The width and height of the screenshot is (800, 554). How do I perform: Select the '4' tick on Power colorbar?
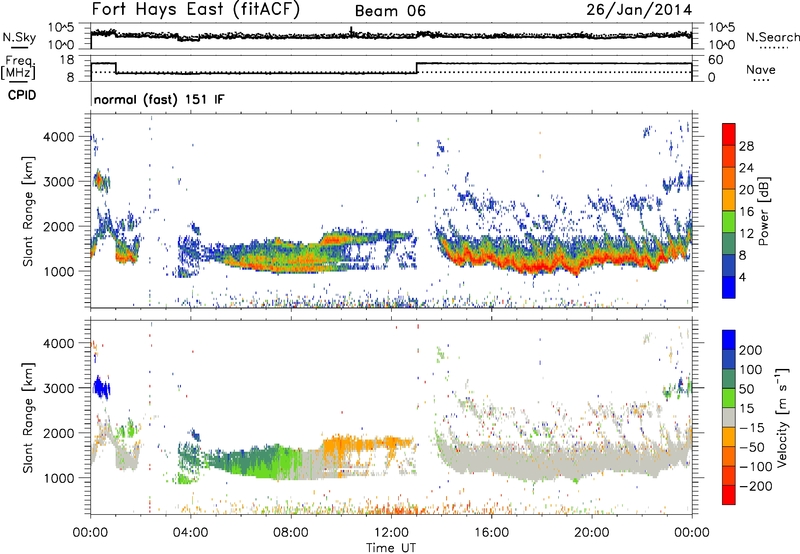click(743, 277)
